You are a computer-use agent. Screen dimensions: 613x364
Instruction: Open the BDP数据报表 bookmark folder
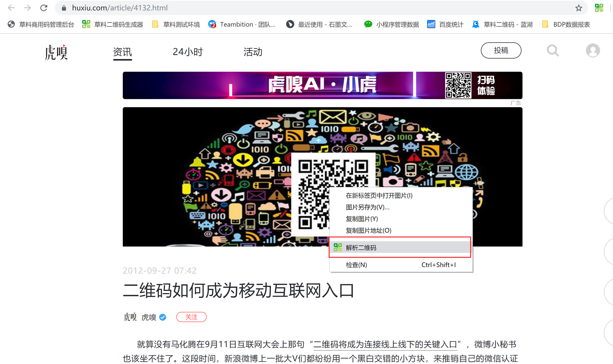pos(566,24)
